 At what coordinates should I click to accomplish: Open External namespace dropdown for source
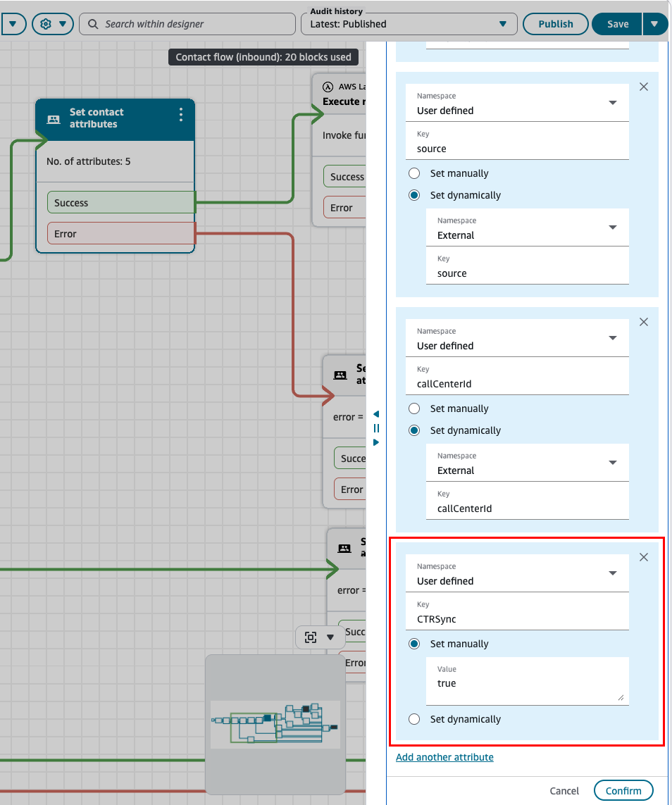(x=527, y=227)
